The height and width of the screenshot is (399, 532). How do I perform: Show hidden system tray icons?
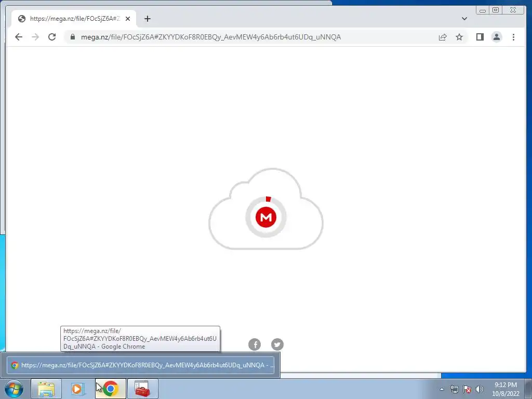tap(442, 389)
